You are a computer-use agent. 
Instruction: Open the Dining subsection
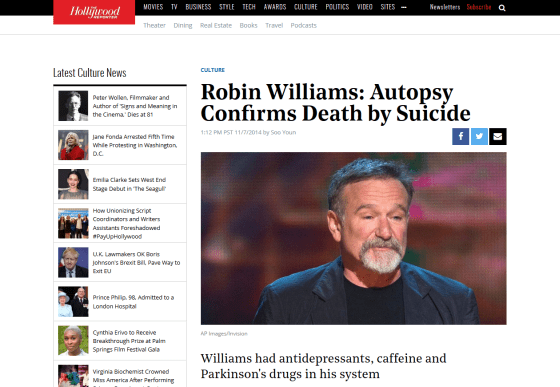tap(183, 25)
